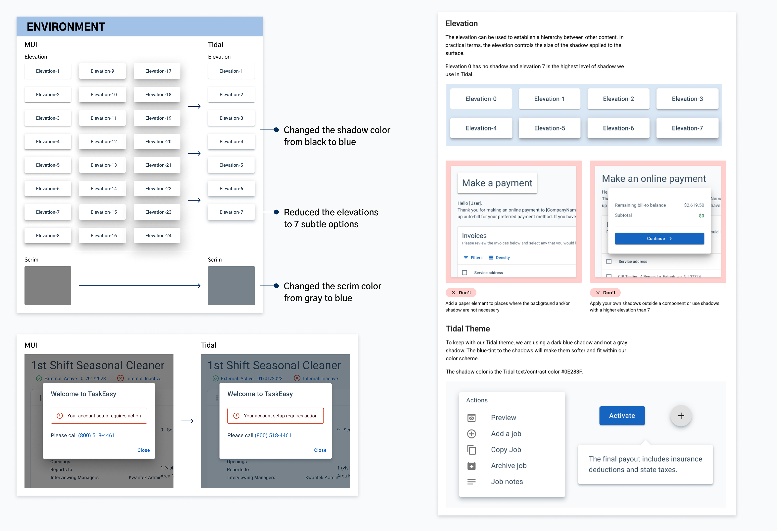Click the Density icon in Invoices card
Viewport: 777px width, 532px height.
point(491,258)
